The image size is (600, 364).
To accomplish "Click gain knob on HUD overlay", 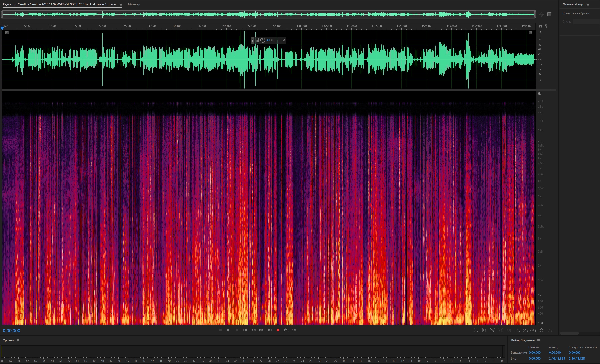I will tap(263, 40).
